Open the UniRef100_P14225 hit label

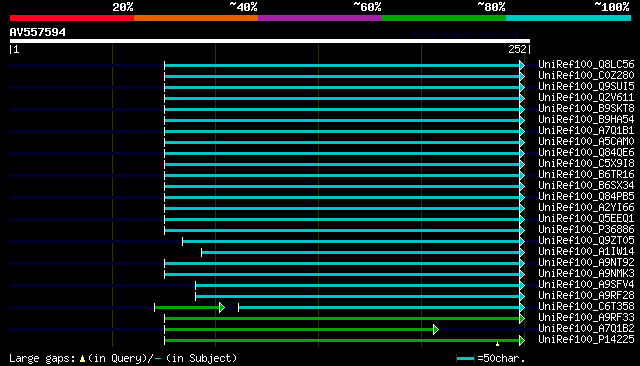[x=586, y=339]
